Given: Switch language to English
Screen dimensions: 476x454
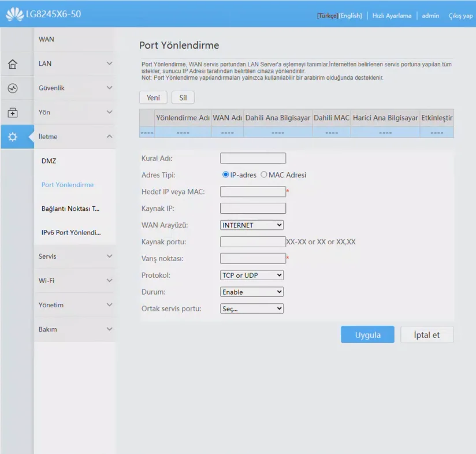Looking at the screenshot, I should pos(351,16).
